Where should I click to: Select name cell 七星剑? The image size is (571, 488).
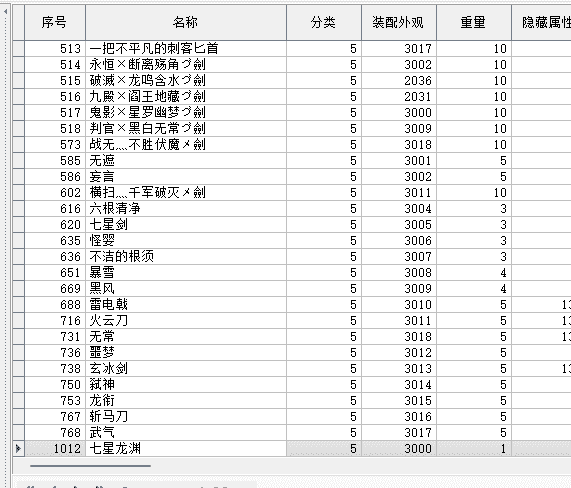point(186,225)
